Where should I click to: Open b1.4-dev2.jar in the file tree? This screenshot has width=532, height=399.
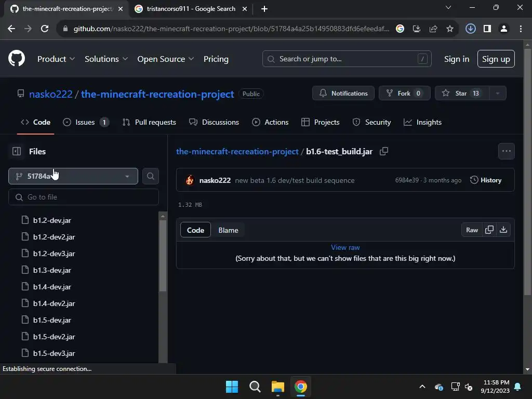click(54, 303)
